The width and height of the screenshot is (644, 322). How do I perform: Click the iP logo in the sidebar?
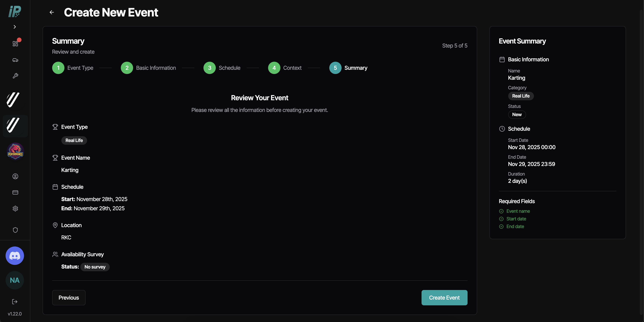point(15,11)
